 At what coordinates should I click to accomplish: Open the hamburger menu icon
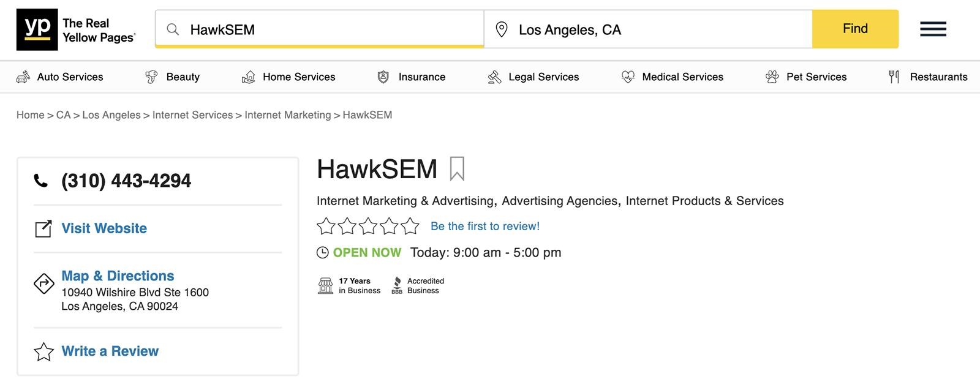point(933,29)
